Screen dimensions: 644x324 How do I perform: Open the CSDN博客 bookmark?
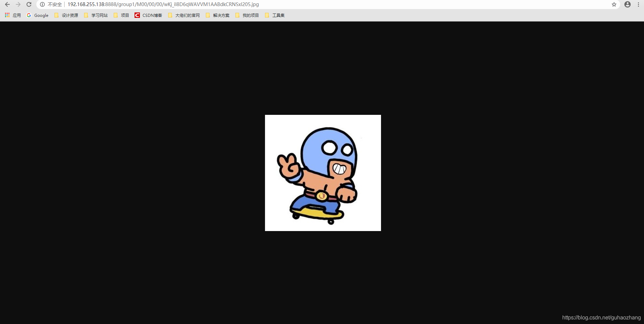[x=148, y=15]
